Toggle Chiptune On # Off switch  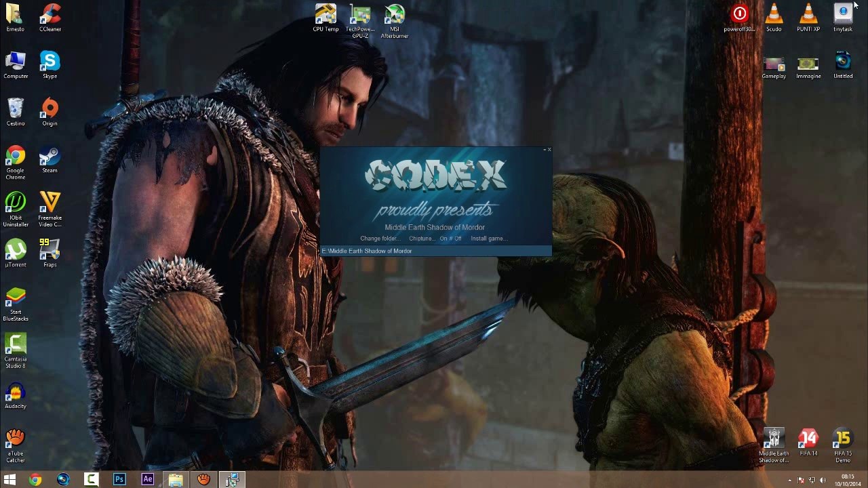450,239
